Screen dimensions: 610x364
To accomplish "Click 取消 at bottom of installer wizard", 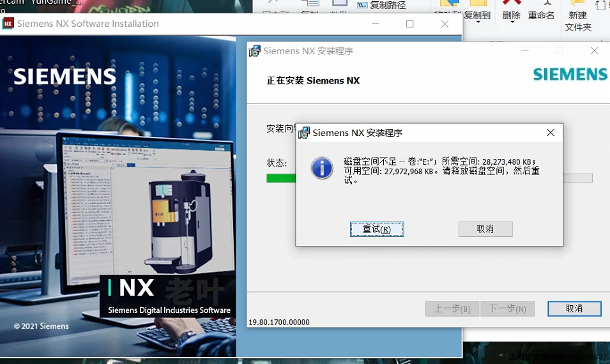I will coord(574,308).
